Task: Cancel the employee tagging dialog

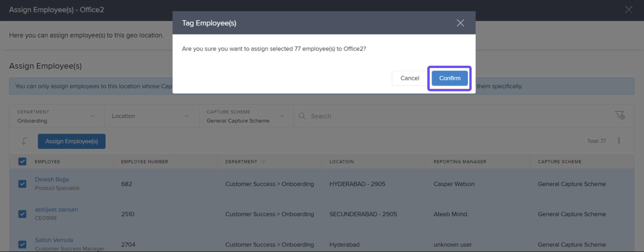Action: coord(409,78)
